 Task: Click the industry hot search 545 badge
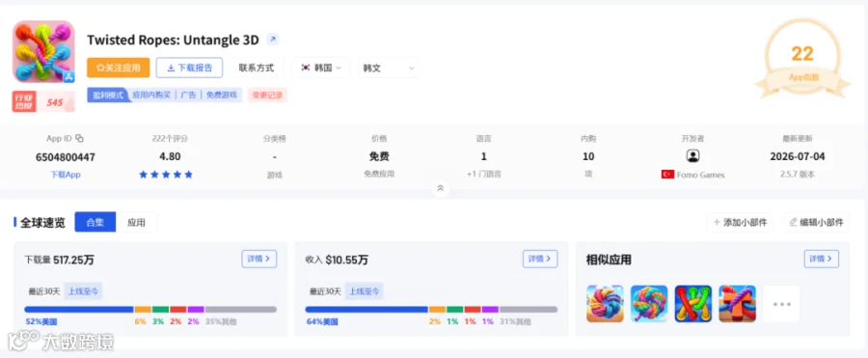(43, 102)
